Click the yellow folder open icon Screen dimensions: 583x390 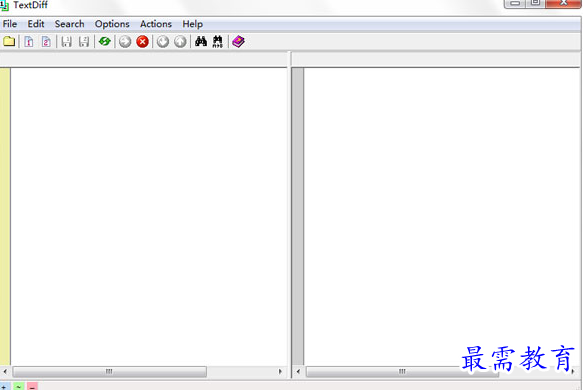click(x=9, y=41)
